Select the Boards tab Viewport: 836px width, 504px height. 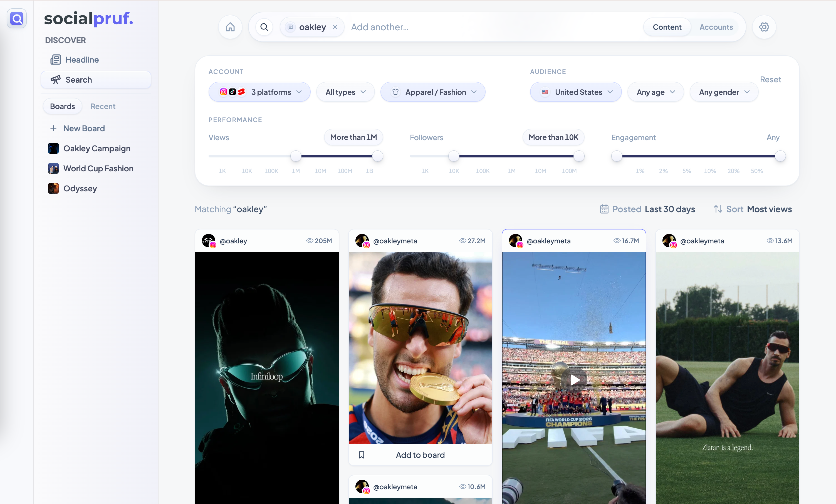(x=62, y=106)
